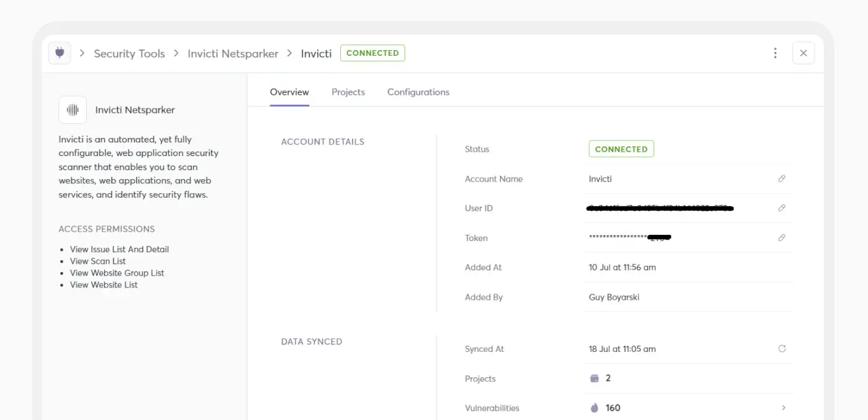The image size is (868, 420).
Task: Expand the Vulnerabilities row chevron
Action: (784, 408)
